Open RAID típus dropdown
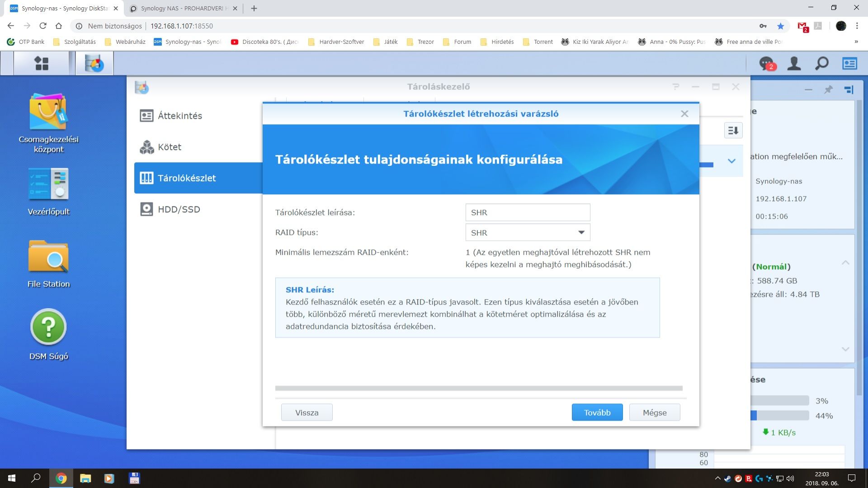The height and width of the screenshot is (488, 868). click(528, 233)
